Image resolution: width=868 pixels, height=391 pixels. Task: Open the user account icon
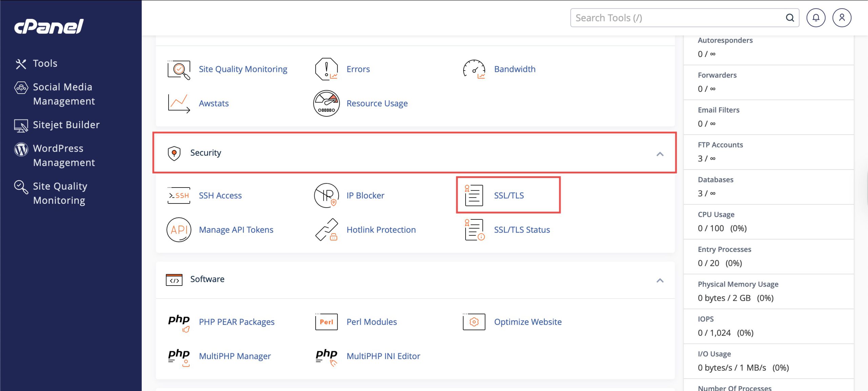coord(842,18)
